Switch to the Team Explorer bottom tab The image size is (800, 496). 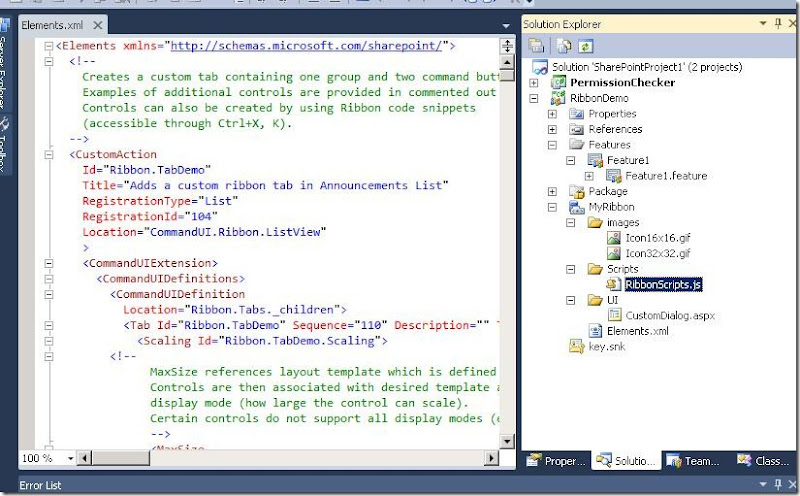click(696, 461)
